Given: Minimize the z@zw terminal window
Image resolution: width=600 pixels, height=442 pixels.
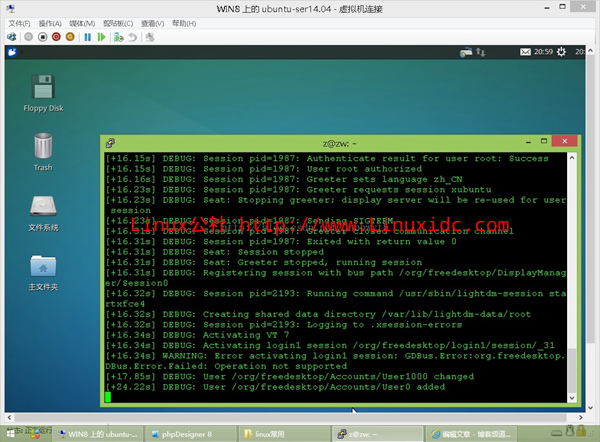Looking at the screenshot, I should point(528,142).
